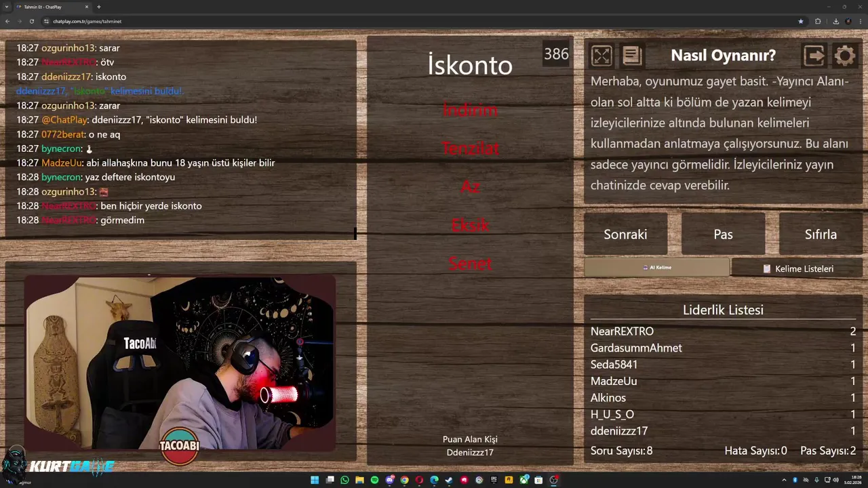Open Google Chrome from the taskbar
This screenshot has width=868, height=488.
(404, 480)
